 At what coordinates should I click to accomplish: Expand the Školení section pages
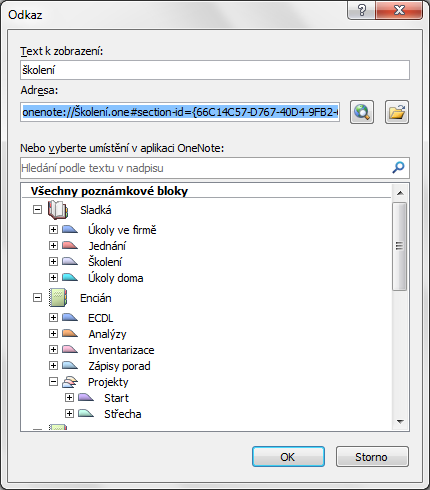click(x=53, y=261)
